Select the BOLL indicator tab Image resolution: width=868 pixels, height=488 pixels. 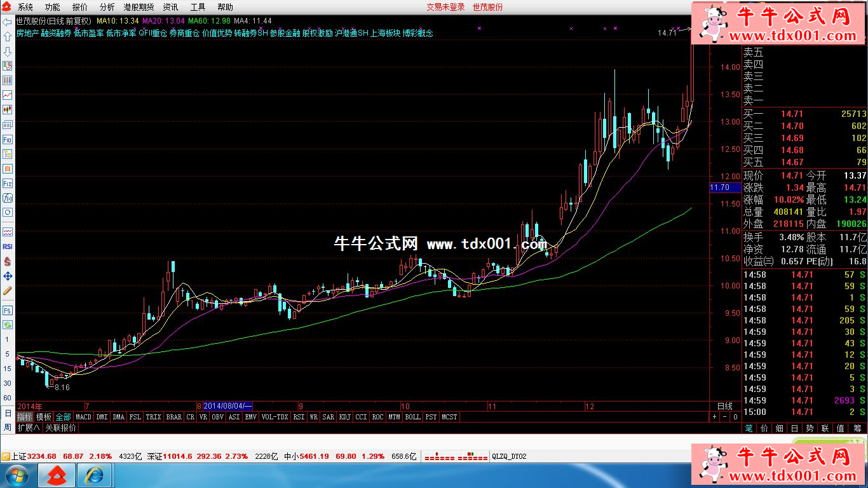tap(412, 417)
